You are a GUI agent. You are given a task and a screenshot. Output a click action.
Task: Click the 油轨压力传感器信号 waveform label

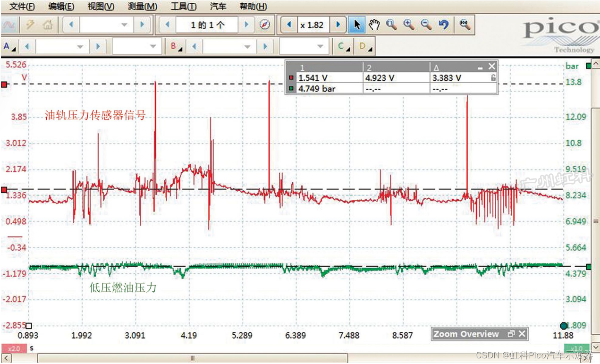point(95,115)
